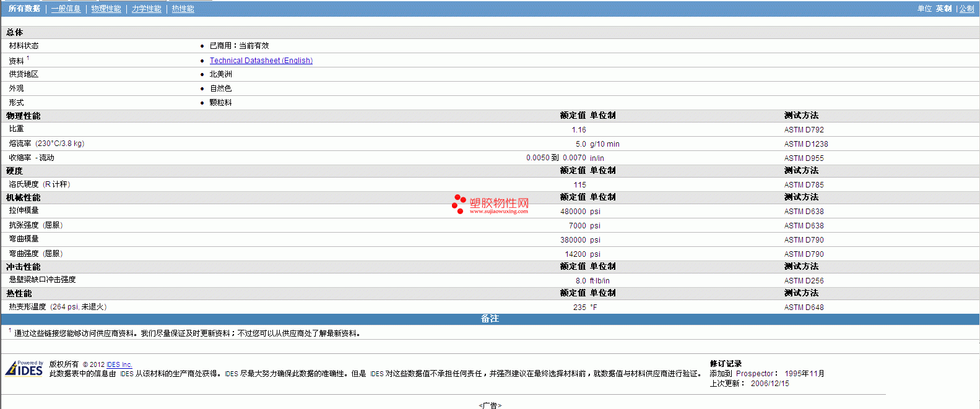Click the 备注 section header bar
The image size is (980, 409).
pos(490,319)
